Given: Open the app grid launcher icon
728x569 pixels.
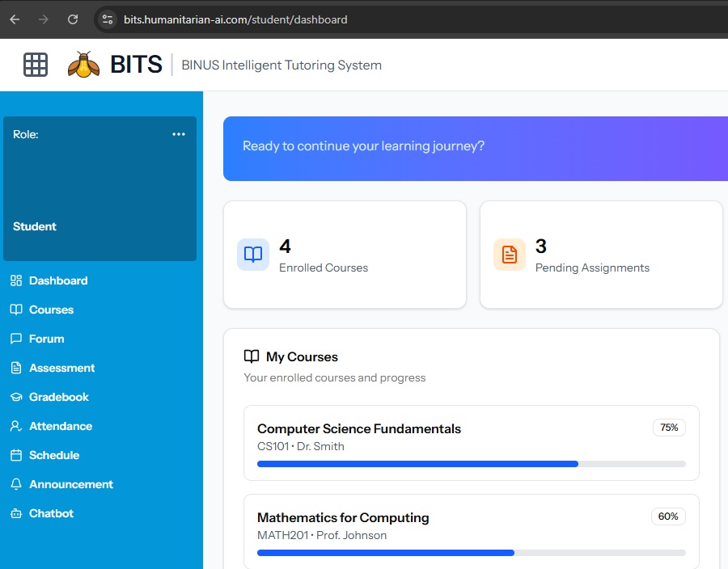Looking at the screenshot, I should tap(36, 65).
